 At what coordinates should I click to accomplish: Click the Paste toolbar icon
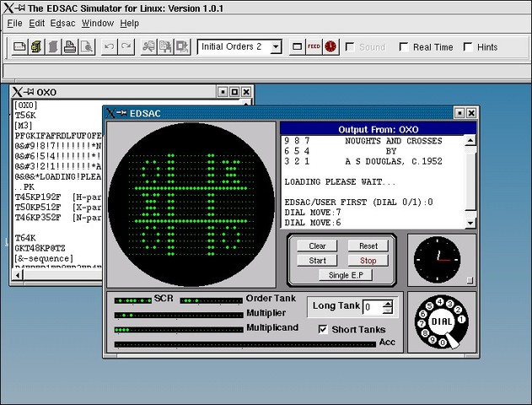point(183,47)
